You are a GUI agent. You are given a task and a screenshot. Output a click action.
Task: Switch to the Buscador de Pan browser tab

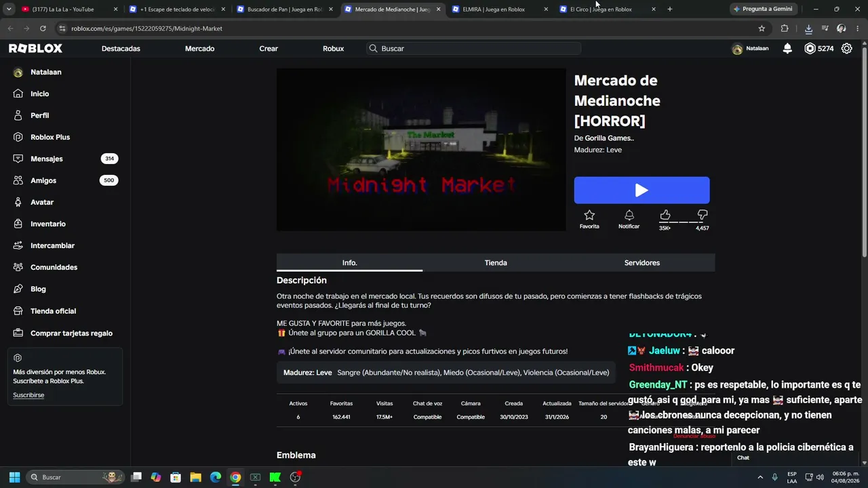[x=285, y=9]
